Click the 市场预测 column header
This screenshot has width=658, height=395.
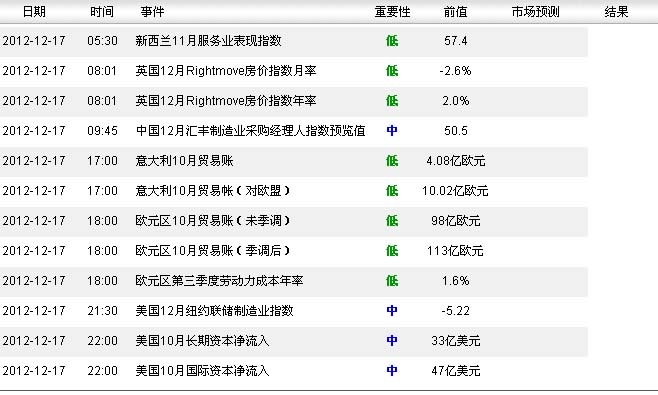(x=535, y=11)
